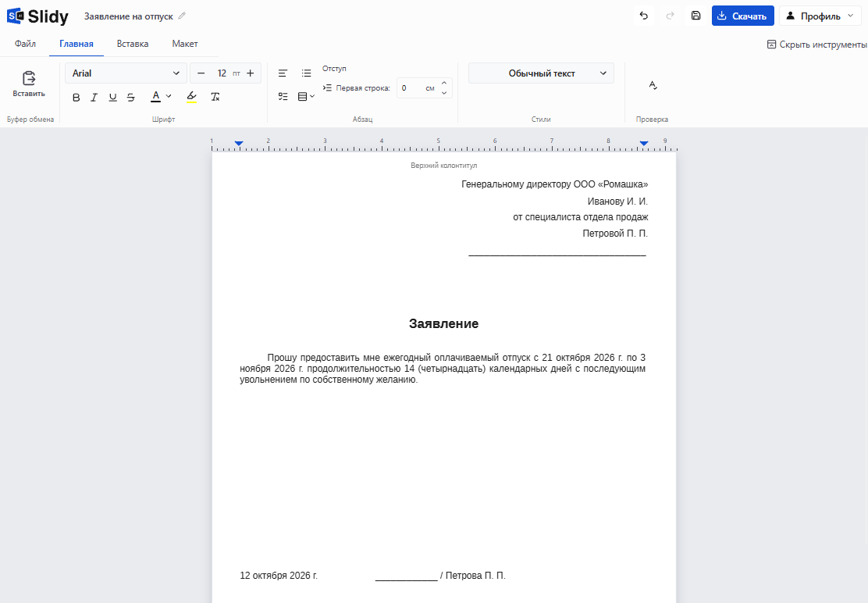Click the left indent marker on the ruler

(x=239, y=144)
